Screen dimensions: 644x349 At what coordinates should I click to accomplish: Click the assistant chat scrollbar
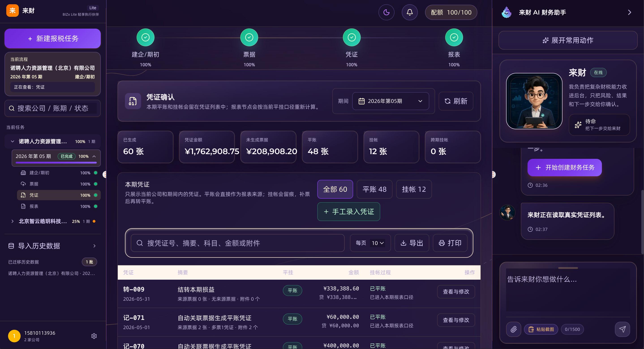(x=642, y=222)
